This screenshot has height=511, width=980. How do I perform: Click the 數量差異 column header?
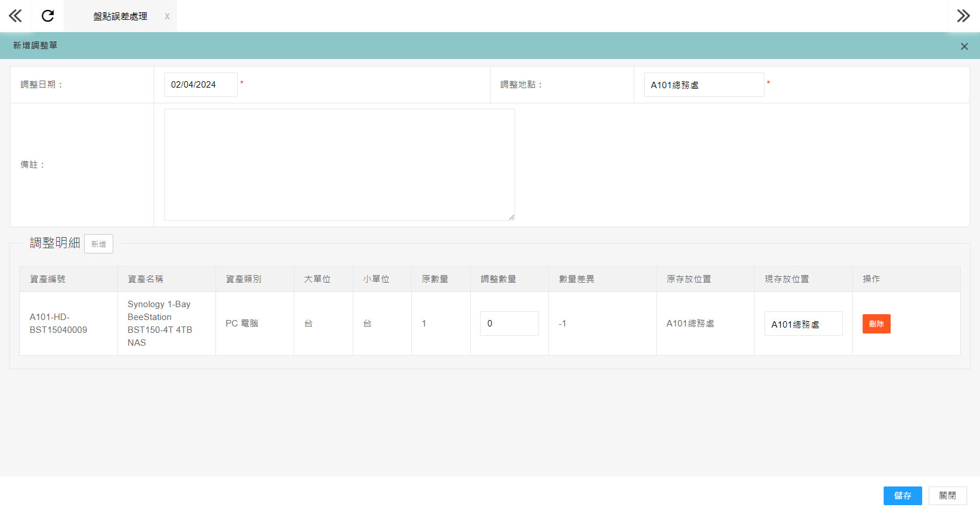[576, 279]
